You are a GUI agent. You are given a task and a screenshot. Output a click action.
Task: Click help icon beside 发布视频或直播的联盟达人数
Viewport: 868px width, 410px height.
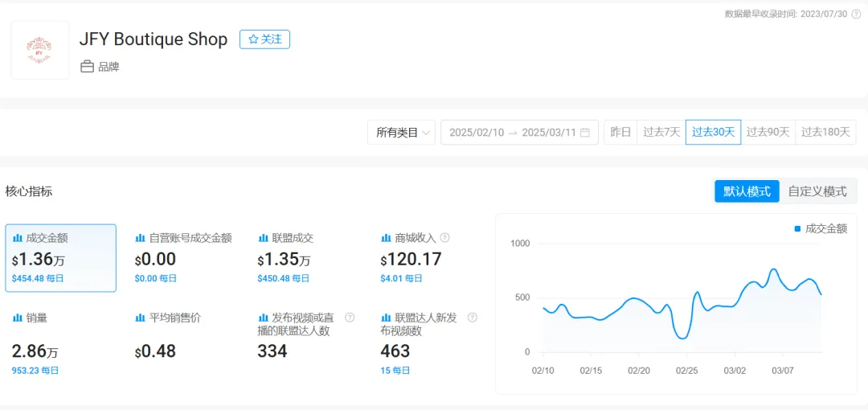coord(350,318)
